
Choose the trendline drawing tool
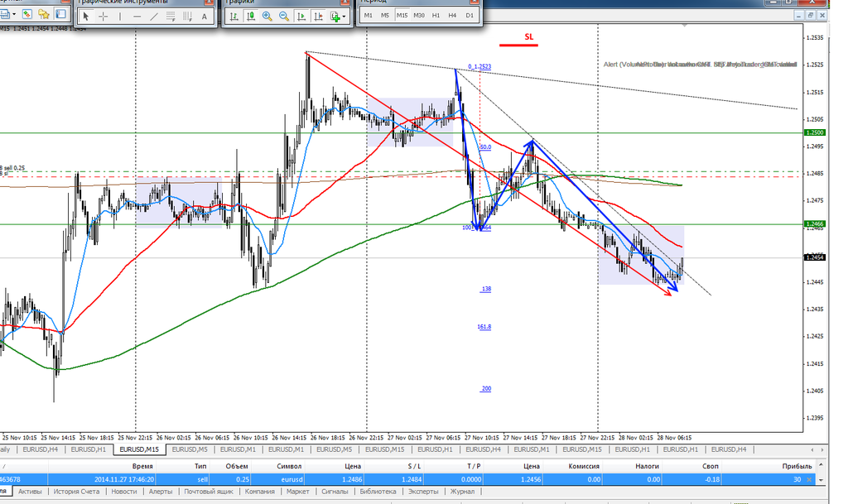click(x=153, y=17)
